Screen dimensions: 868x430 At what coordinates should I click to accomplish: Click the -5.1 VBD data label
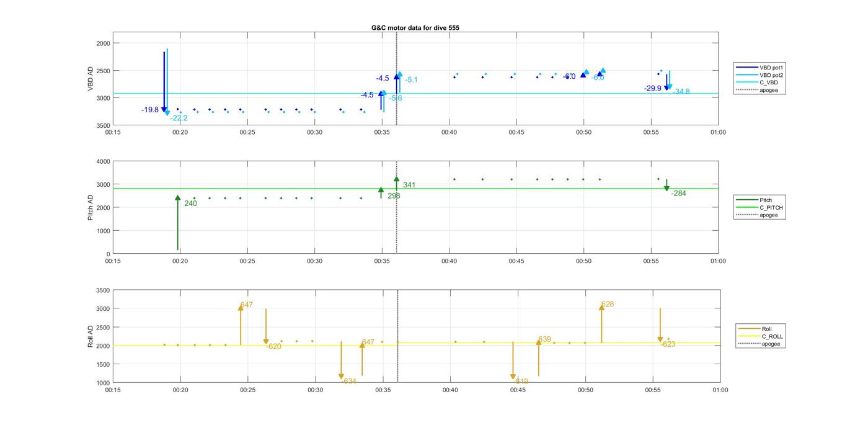coord(411,79)
